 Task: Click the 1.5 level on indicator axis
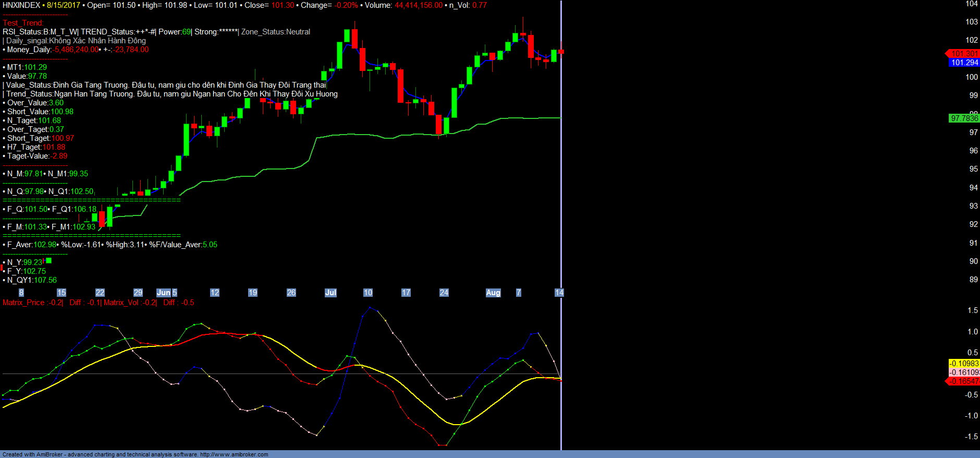click(x=972, y=310)
